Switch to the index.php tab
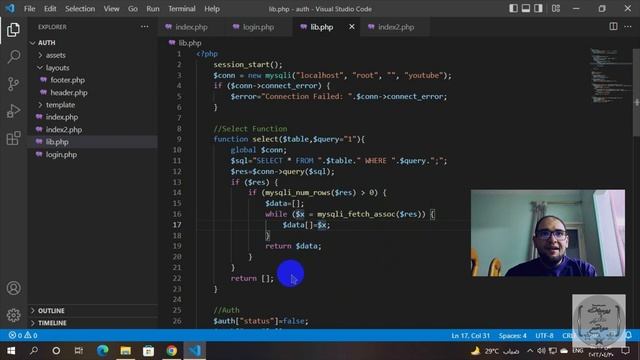 [x=191, y=27]
